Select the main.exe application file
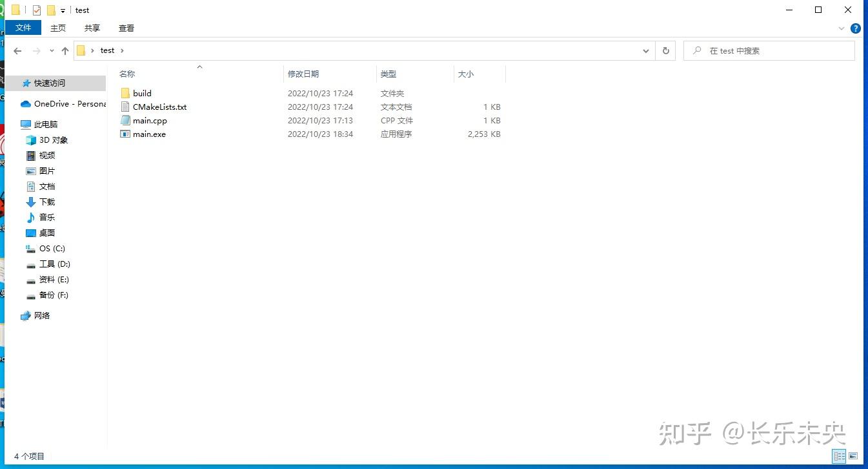Viewport: 868px width, 469px height. coord(148,134)
